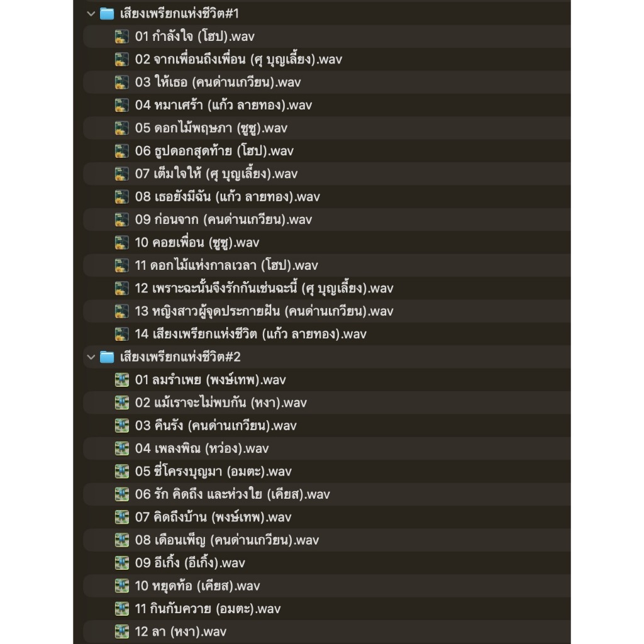Select file name 06 ธูปดอกสุดท้าย (โฮป).wav

pos(214,151)
